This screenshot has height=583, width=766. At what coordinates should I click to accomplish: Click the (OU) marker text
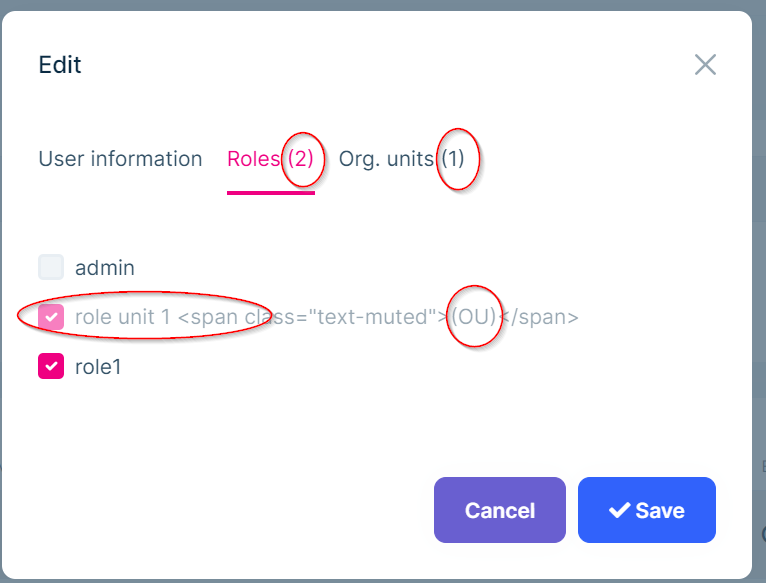pos(473,318)
